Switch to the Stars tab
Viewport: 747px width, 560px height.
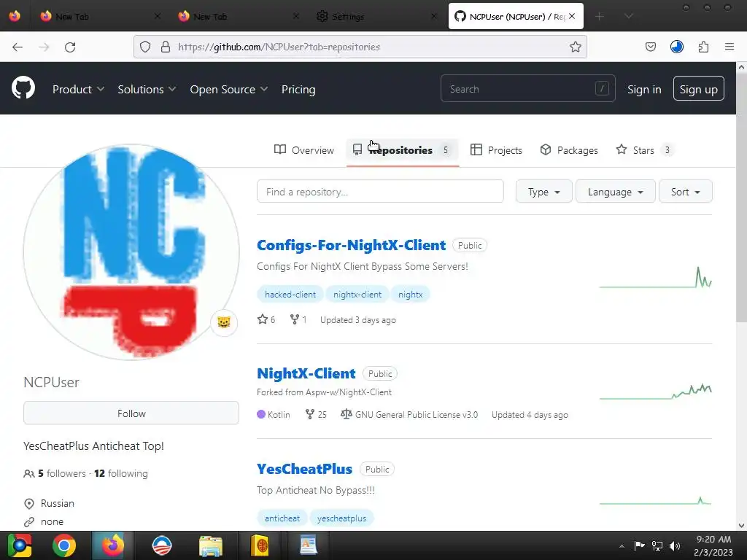(x=643, y=150)
